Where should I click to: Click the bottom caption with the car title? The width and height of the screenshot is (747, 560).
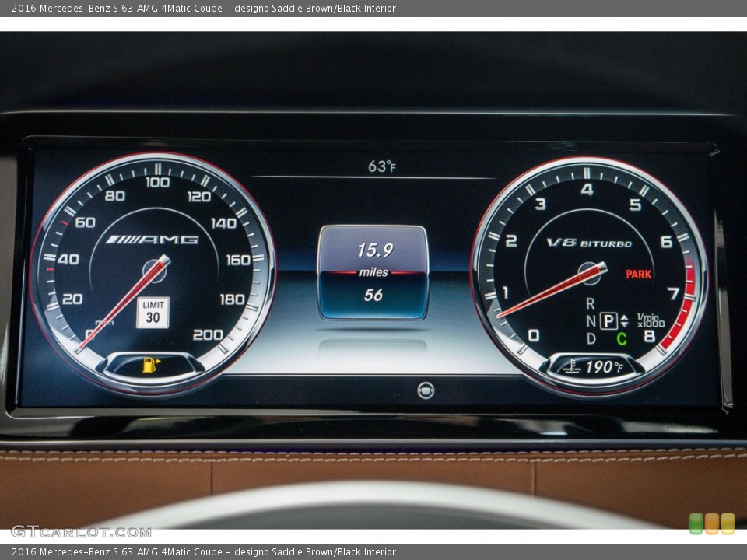[204, 552]
